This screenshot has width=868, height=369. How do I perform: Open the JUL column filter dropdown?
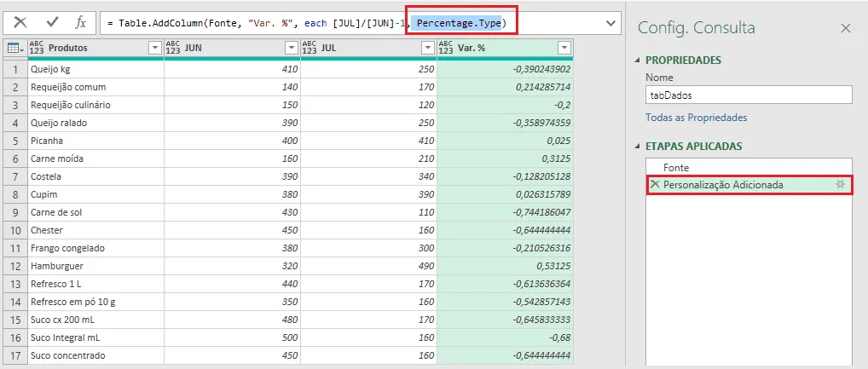click(x=428, y=49)
